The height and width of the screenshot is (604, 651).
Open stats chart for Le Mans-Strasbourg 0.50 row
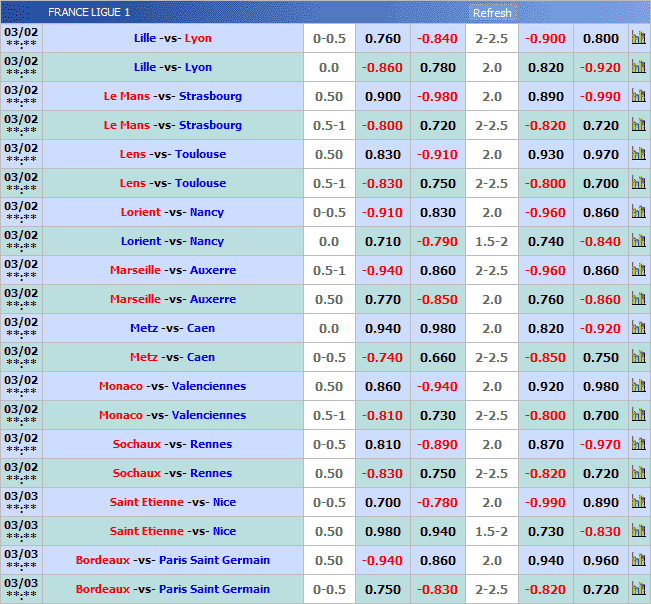tap(638, 97)
